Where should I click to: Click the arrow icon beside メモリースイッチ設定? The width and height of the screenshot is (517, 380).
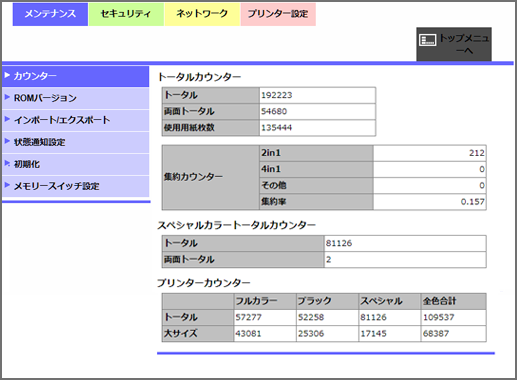7,185
